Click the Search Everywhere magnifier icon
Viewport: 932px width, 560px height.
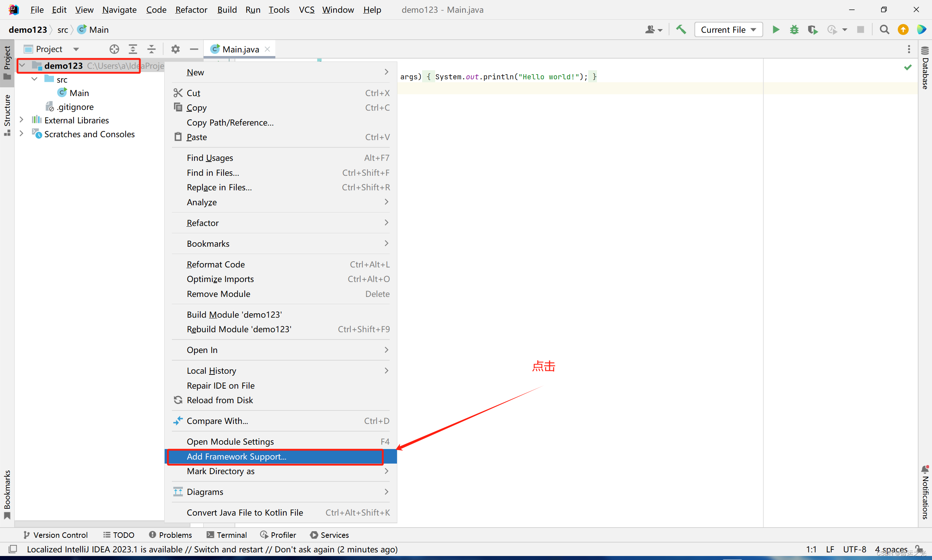coord(884,29)
